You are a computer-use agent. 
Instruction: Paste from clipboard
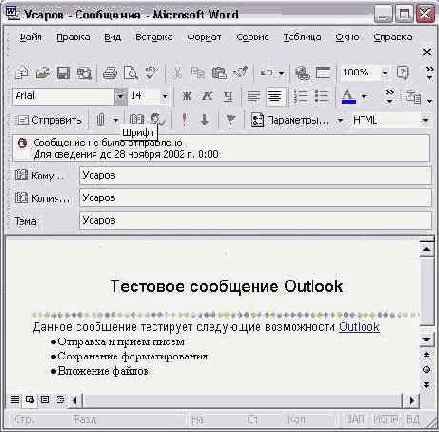click(x=219, y=73)
